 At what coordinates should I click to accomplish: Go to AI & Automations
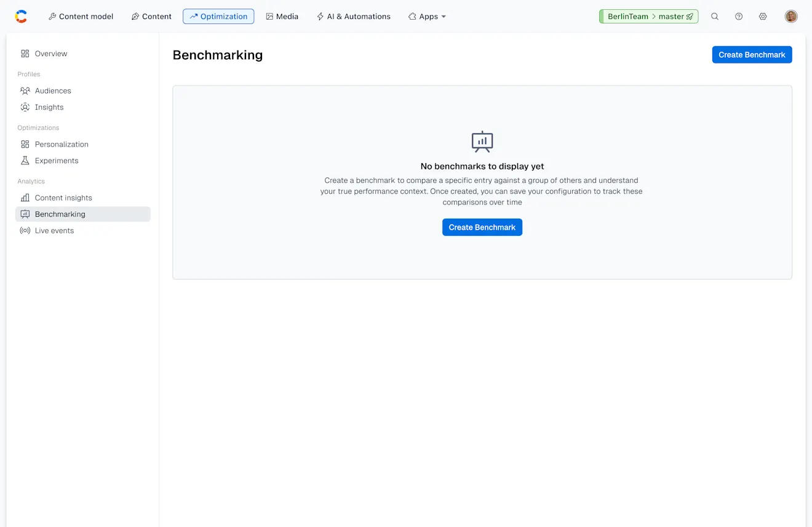click(x=354, y=16)
